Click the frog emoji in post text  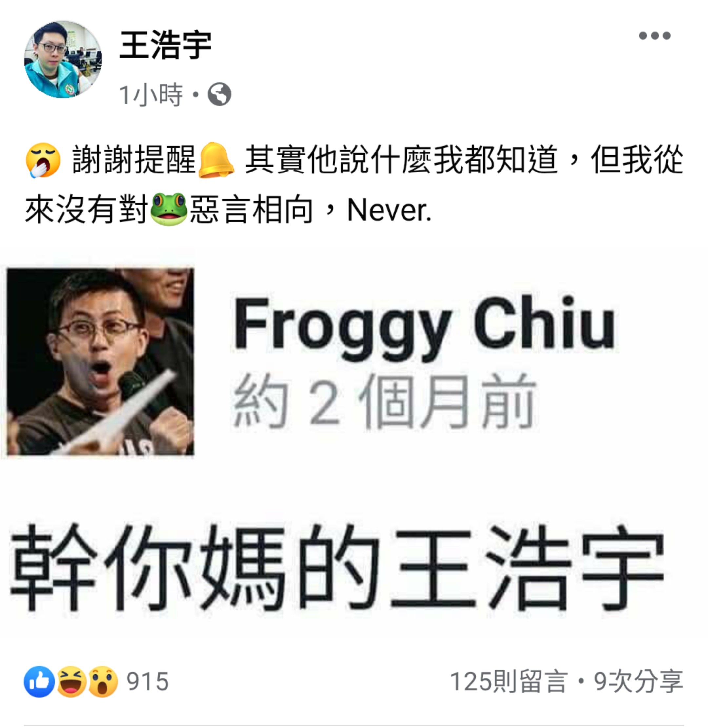pyautogui.click(x=169, y=210)
